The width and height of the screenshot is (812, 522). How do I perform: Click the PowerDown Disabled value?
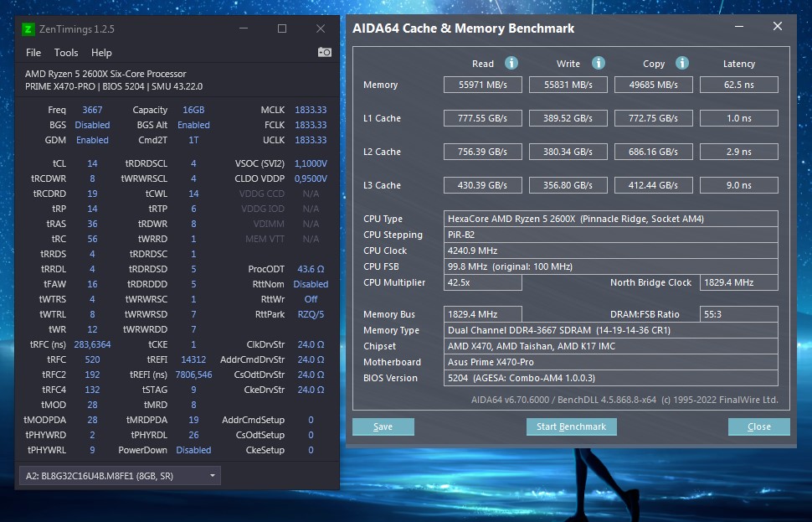193,450
